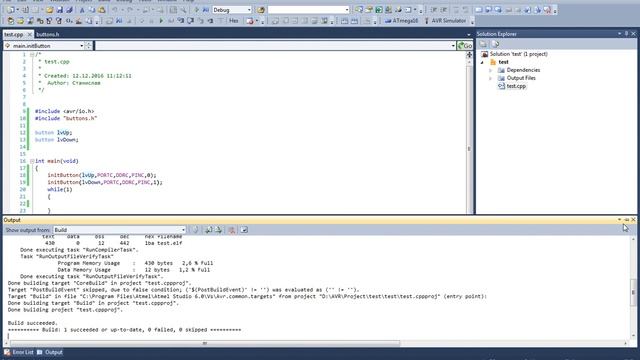Click the last icon of the bookmark toolbar
The image size is (640, 360).
pos(547,9)
